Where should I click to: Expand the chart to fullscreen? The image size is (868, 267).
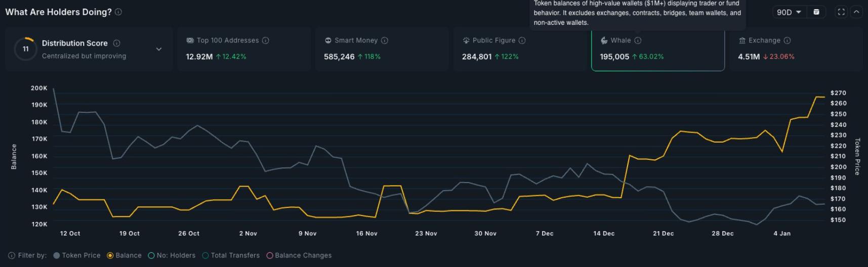[x=841, y=12]
